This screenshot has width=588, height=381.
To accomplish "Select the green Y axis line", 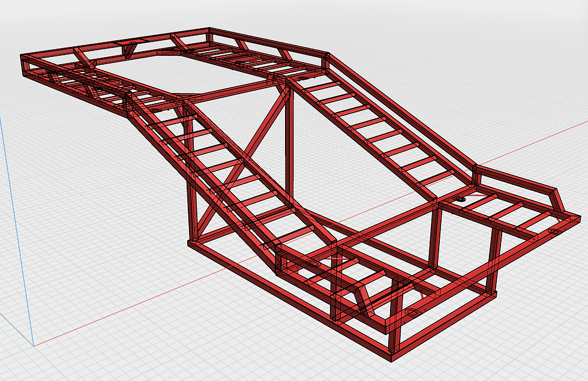I will tap(17, 329).
